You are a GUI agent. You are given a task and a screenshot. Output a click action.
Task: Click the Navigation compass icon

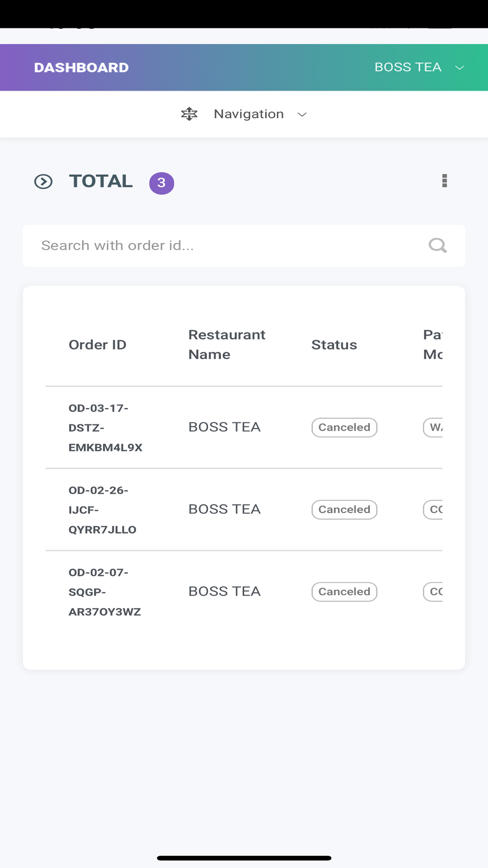point(189,114)
